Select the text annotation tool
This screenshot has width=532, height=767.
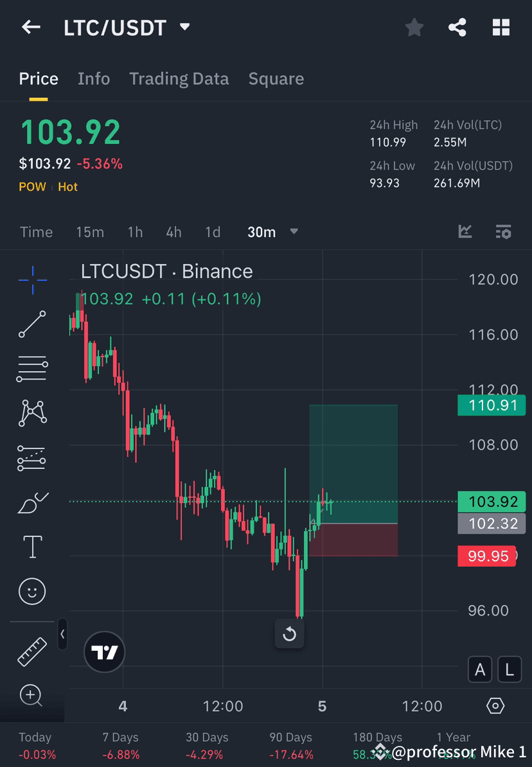[x=32, y=546]
